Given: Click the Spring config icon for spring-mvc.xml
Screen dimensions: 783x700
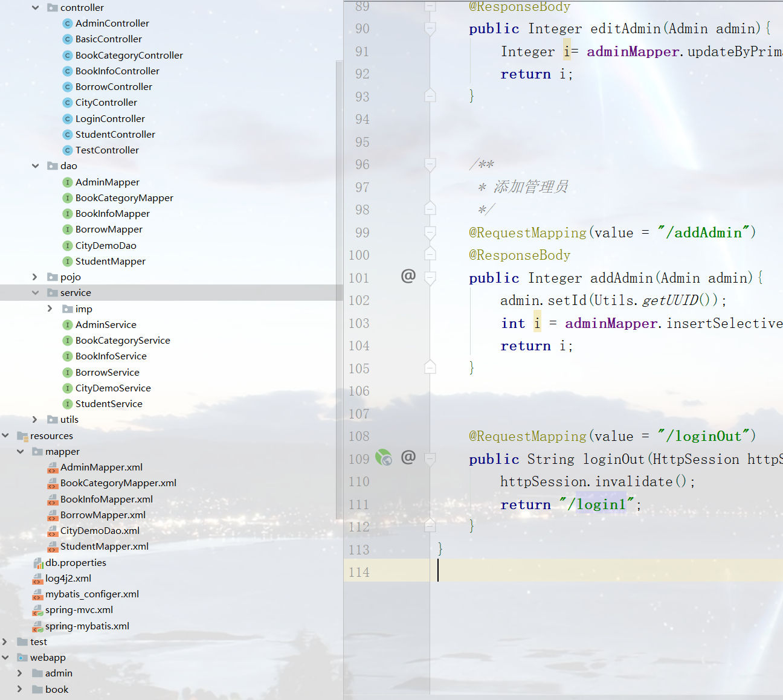Looking at the screenshot, I should click(38, 610).
